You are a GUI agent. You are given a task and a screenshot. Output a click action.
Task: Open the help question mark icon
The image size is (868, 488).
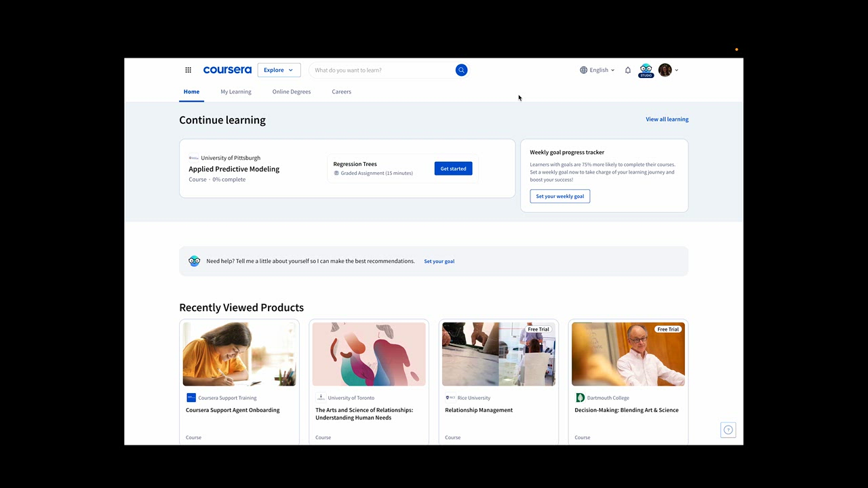coord(728,430)
